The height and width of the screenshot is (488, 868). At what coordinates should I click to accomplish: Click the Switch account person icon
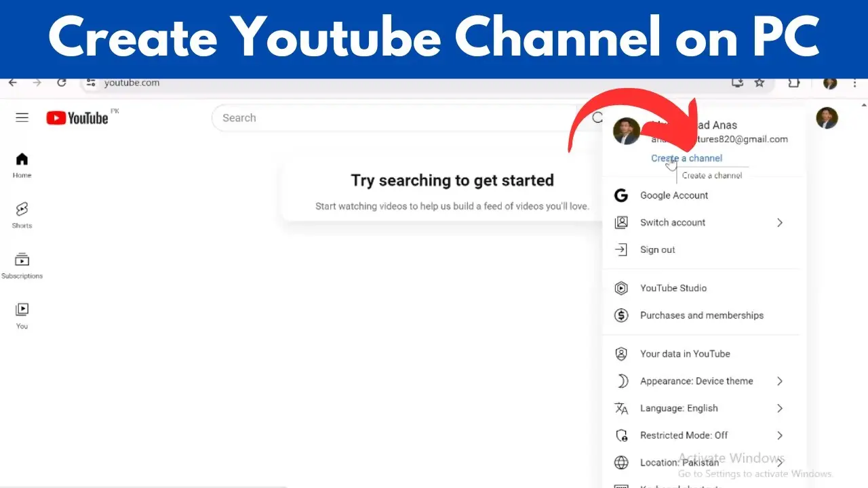[621, 222]
